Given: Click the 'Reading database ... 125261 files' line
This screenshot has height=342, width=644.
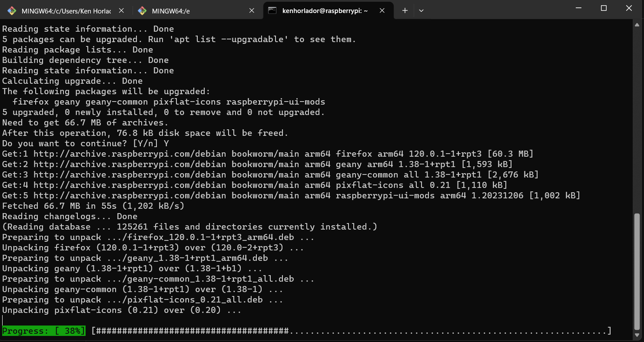Looking at the screenshot, I should pos(190,227).
